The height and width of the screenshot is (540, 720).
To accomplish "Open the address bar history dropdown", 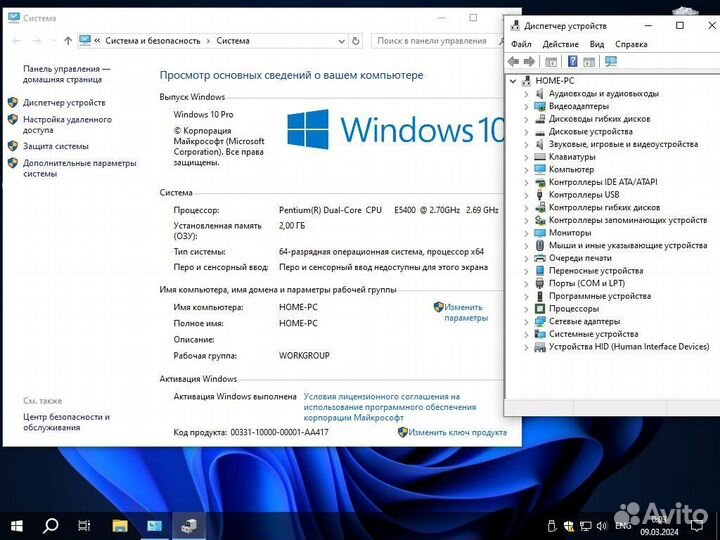I will coord(341,41).
